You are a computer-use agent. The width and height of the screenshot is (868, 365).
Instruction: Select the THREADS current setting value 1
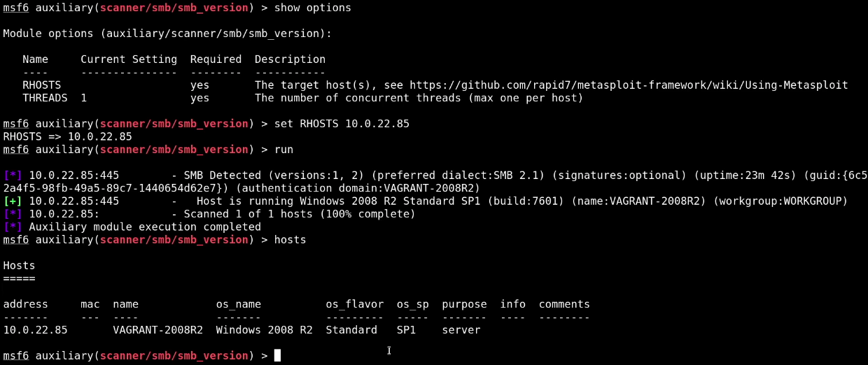click(x=84, y=99)
